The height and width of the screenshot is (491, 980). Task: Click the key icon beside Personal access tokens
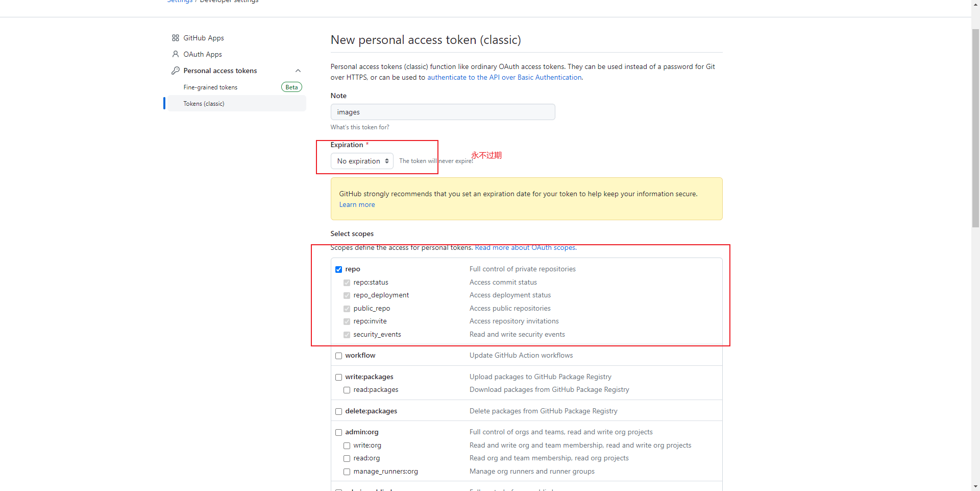point(176,71)
